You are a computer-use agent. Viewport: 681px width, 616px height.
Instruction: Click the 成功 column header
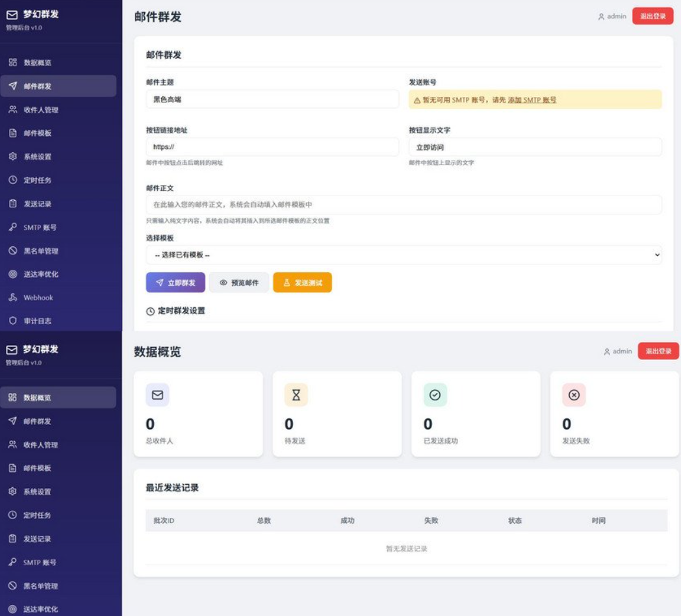347,520
